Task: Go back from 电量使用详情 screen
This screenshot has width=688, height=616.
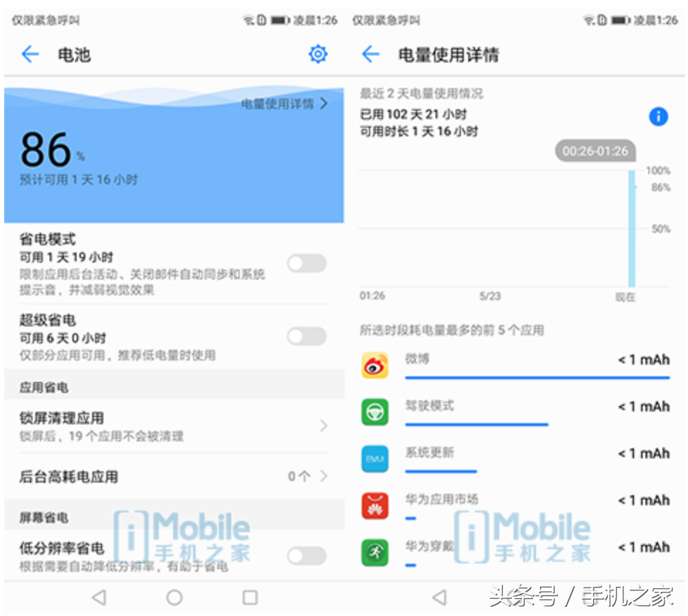Action: click(x=371, y=55)
